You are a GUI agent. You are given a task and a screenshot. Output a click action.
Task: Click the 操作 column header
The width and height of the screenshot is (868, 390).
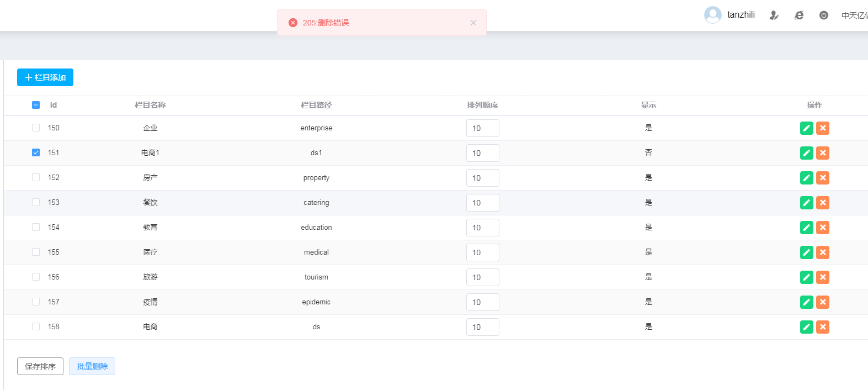point(814,105)
